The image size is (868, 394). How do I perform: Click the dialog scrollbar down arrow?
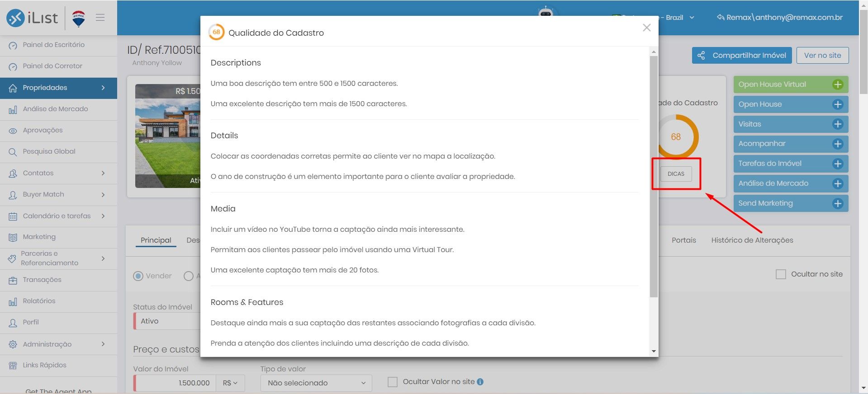click(x=654, y=351)
